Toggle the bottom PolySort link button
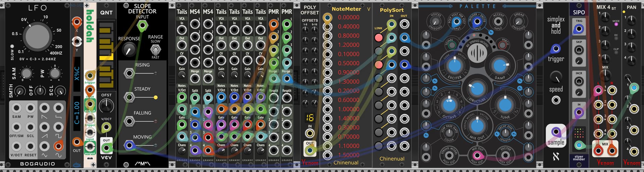The image size is (644, 172). 379,146
